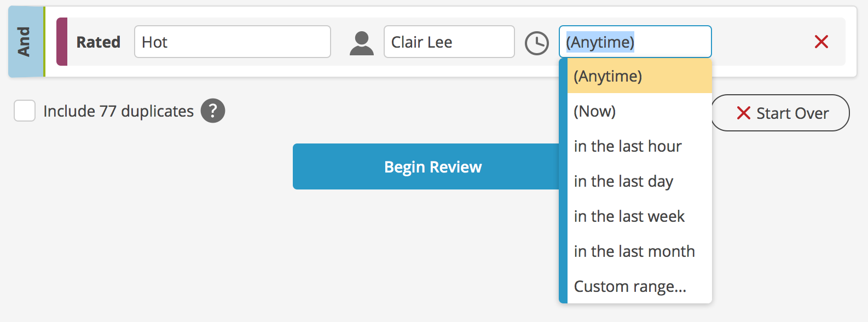Enable the Include 77 duplicates checkbox
The width and height of the screenshot is (868, 322).
pyautogui.click(x=25, y=111)
